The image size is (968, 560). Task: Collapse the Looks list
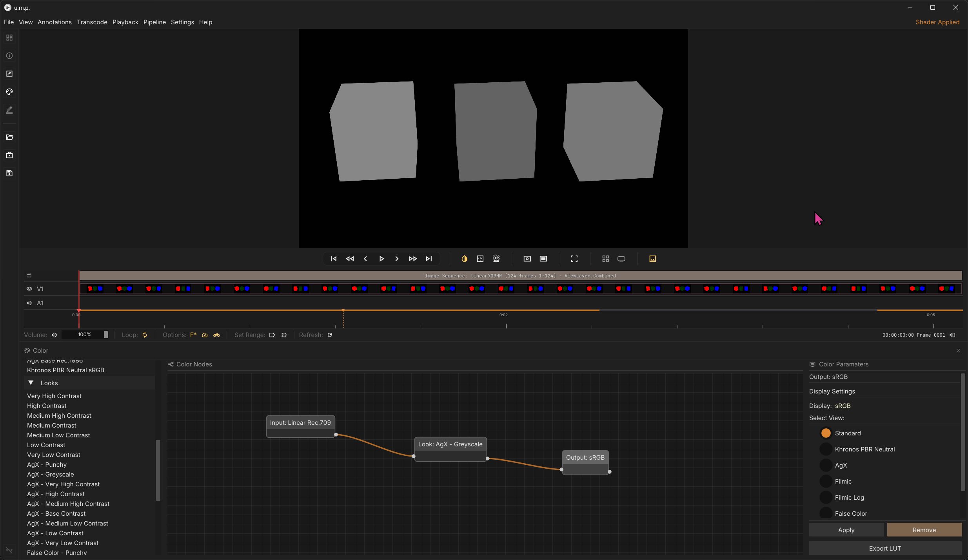[31, 383]
